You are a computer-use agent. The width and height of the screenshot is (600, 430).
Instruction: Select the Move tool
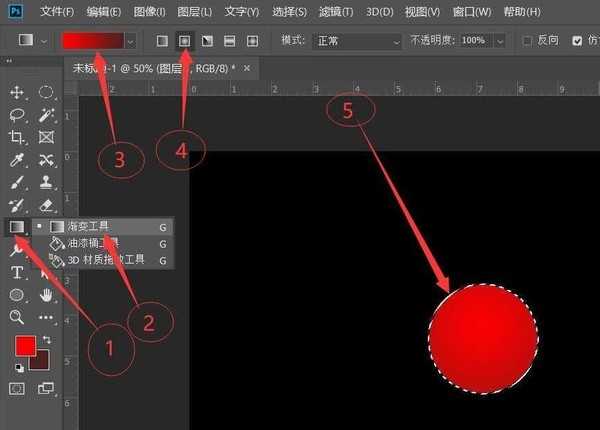point(16,92)
